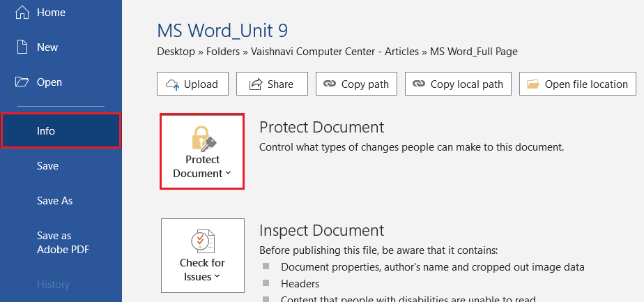Image resolution: width=644 pixels, height=302 pixels.
Task: Open the Save As page
Action: click(61, 201)
